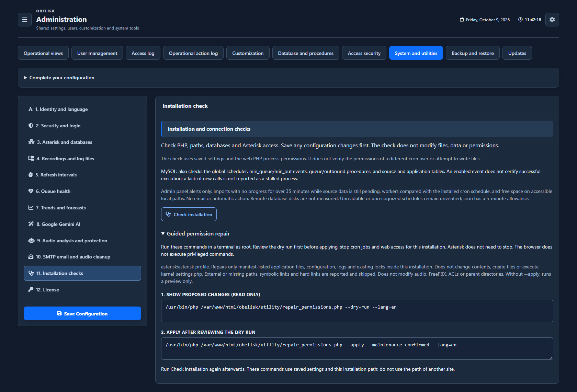Focus the dry-run command text box
The image size is (577, 392).
pos(357,311)
